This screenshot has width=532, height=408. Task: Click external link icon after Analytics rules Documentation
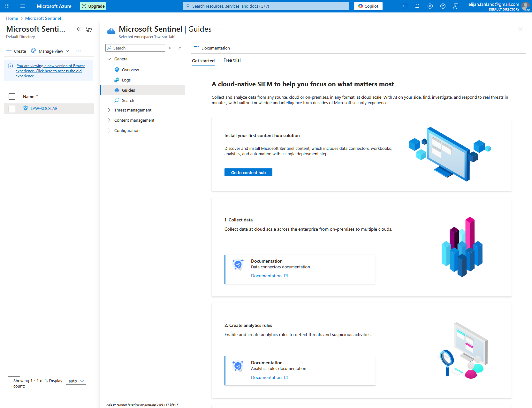coord(286,377)
